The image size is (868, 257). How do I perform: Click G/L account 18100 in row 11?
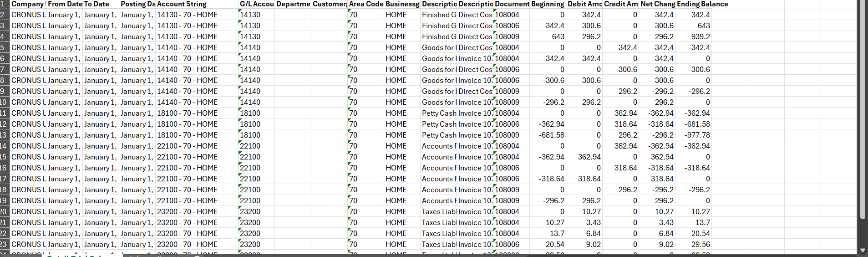click(x=257, y=113)
